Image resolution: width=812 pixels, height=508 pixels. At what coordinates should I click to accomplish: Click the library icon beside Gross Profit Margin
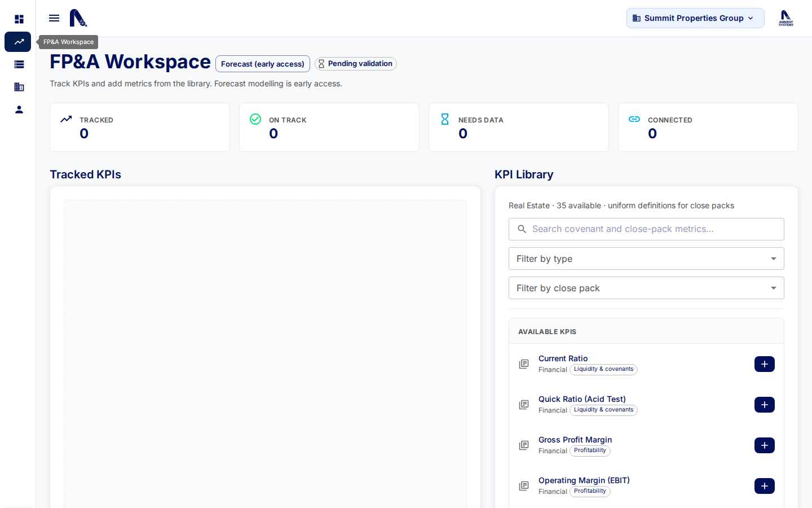click(x=524, y=445)
